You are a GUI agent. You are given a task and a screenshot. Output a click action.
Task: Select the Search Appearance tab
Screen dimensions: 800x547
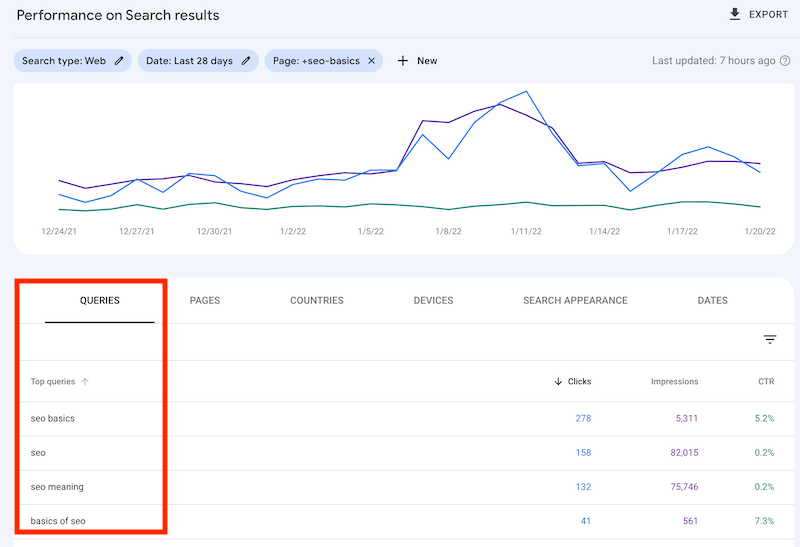click(x=575, y=300)
